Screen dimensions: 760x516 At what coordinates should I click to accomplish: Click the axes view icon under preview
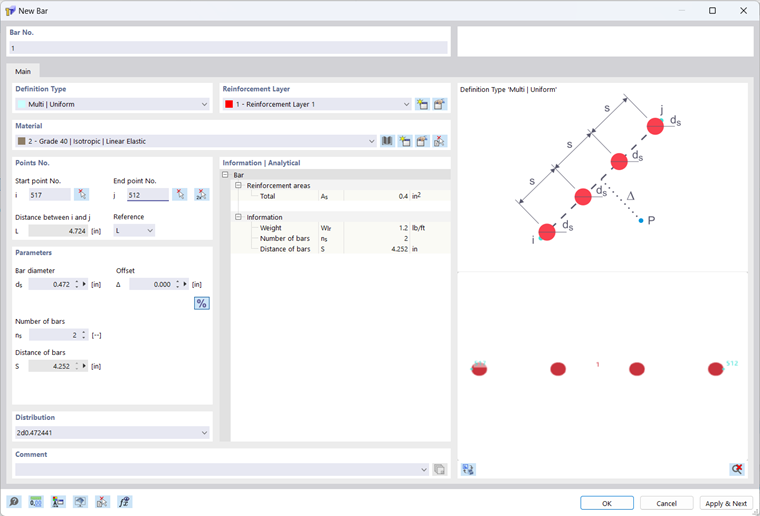468,469
